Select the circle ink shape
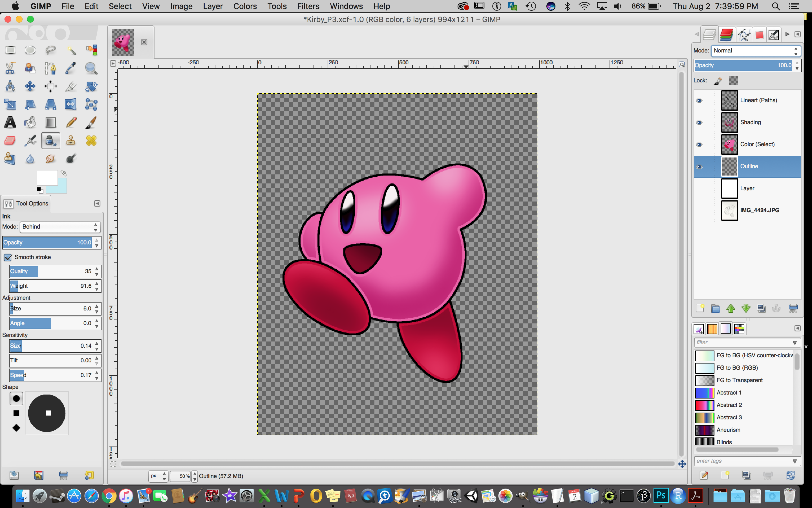This screenshot has width=812, height=508. coord(16,399)
